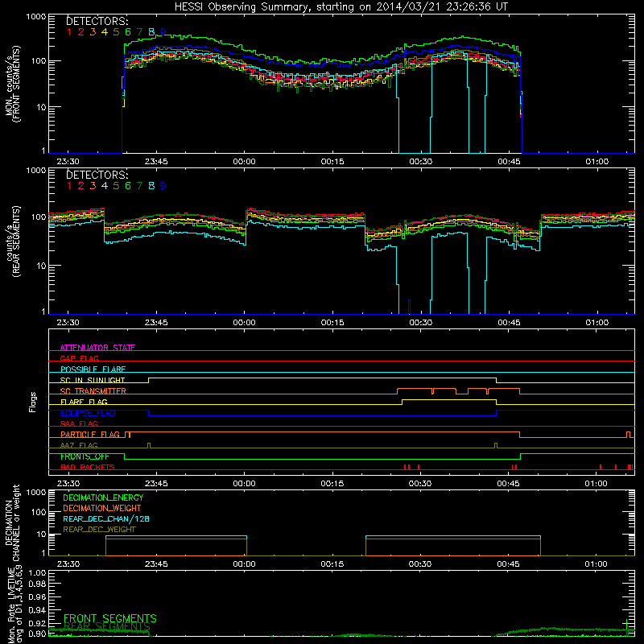
Task: Select detector 8 in front segments legend
Action: tap(151, 31)
